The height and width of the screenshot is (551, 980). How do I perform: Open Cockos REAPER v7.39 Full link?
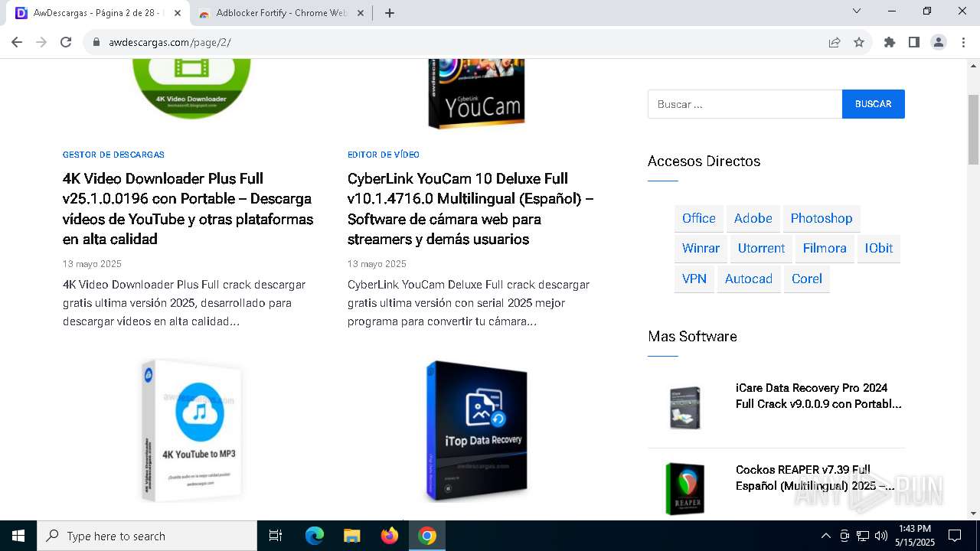click(815, 478)
